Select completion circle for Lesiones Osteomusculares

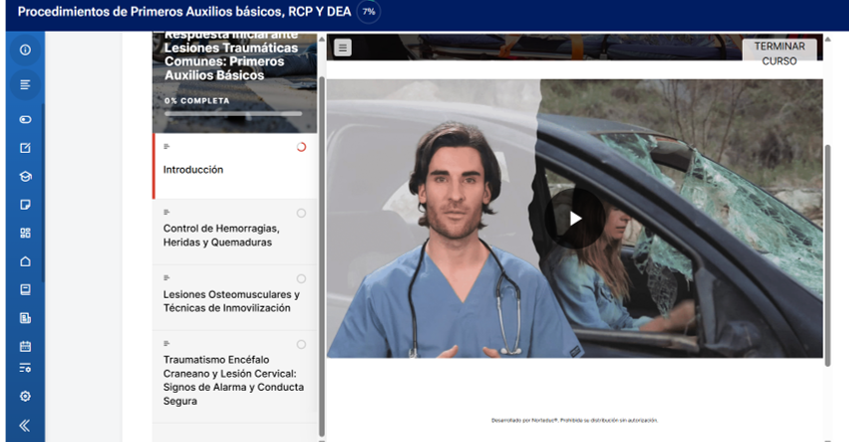pyautogui.click(x=301, y=279)
